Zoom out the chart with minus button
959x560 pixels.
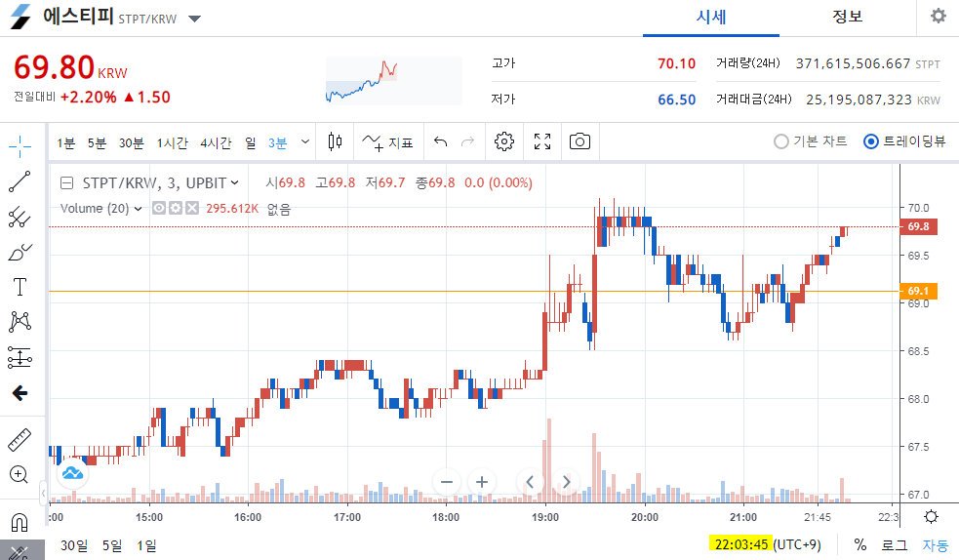(x=447, y=482)
